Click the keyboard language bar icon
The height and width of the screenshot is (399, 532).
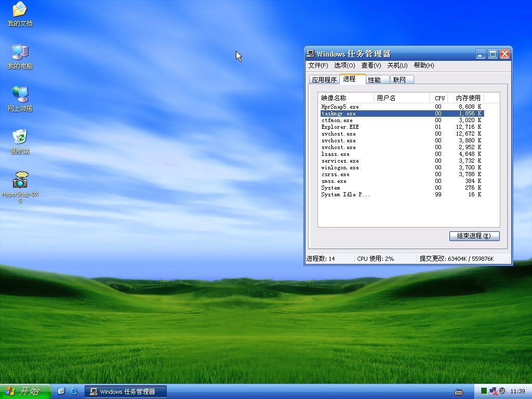459,392
